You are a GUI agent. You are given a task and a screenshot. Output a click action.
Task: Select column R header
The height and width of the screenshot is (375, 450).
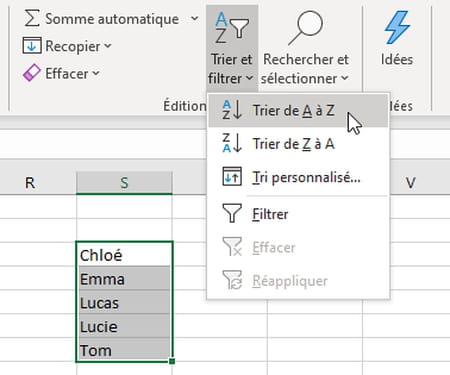pyautogui.click(x=30, y=183)
